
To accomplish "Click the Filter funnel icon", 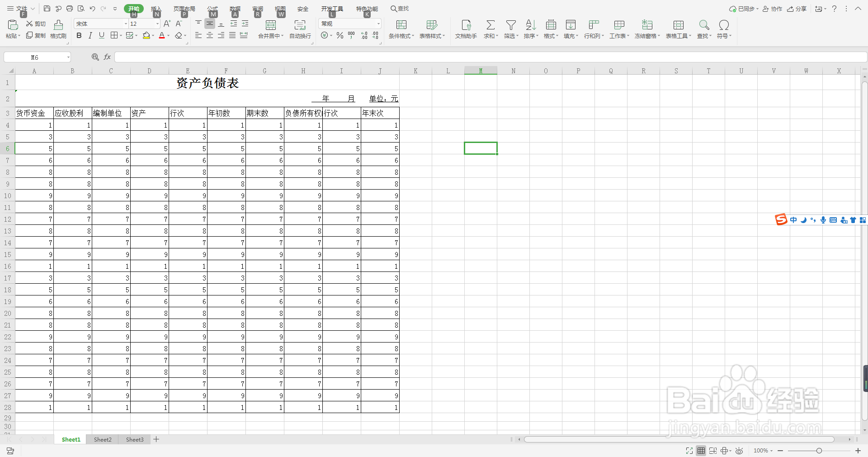I will pyautogui.click(x=511, y=25).
